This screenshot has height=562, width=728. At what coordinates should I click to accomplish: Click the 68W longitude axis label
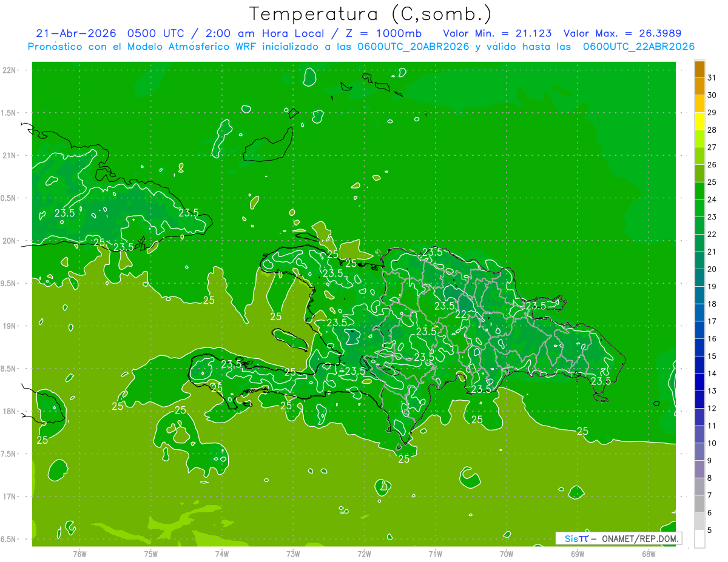click(649, 554)
